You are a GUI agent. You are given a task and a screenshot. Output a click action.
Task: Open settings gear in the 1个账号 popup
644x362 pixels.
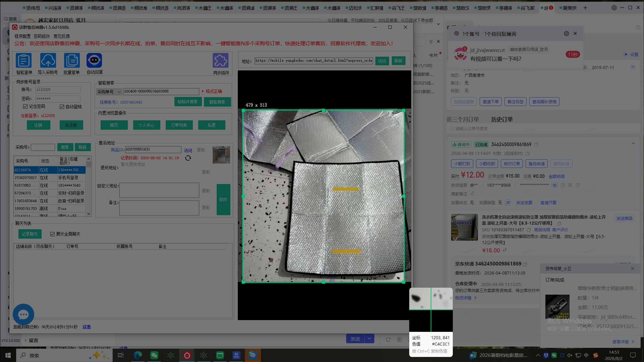(x=567, y=34)
